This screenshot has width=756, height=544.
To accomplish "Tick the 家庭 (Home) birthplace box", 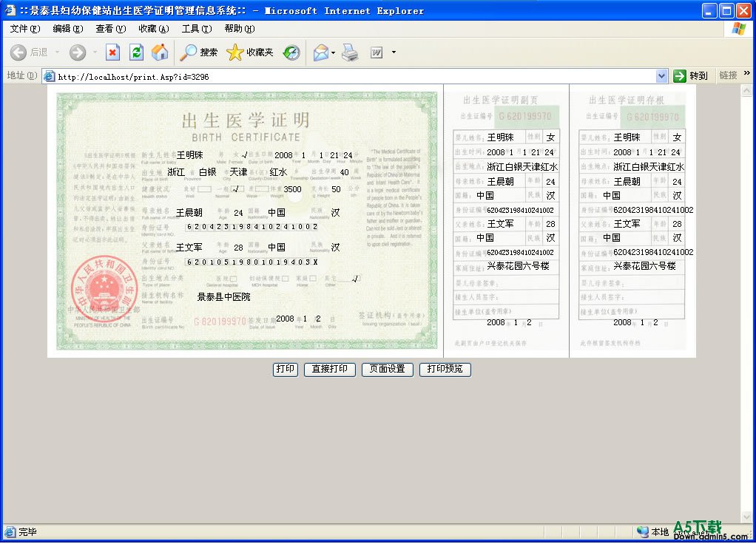I will [x=314, y=279].
